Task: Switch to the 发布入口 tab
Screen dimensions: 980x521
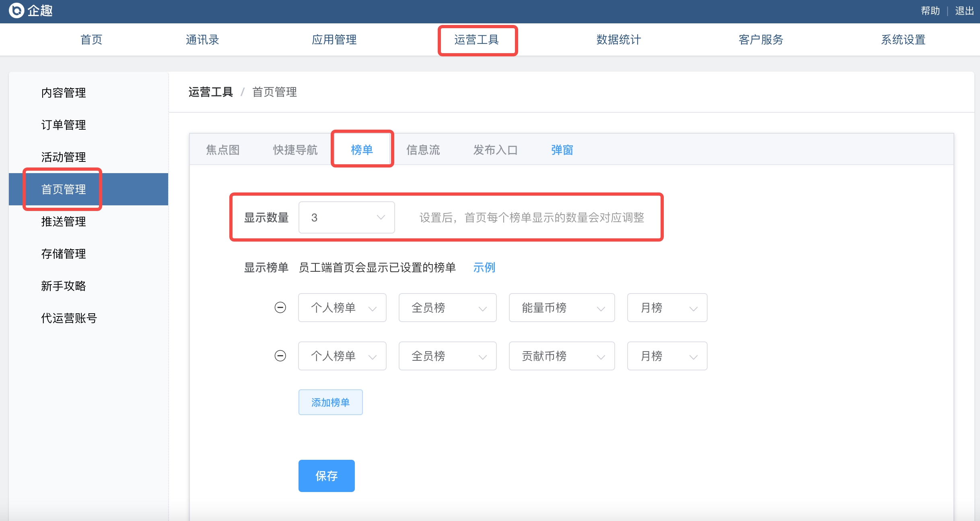Action: (x=496, y=150)
